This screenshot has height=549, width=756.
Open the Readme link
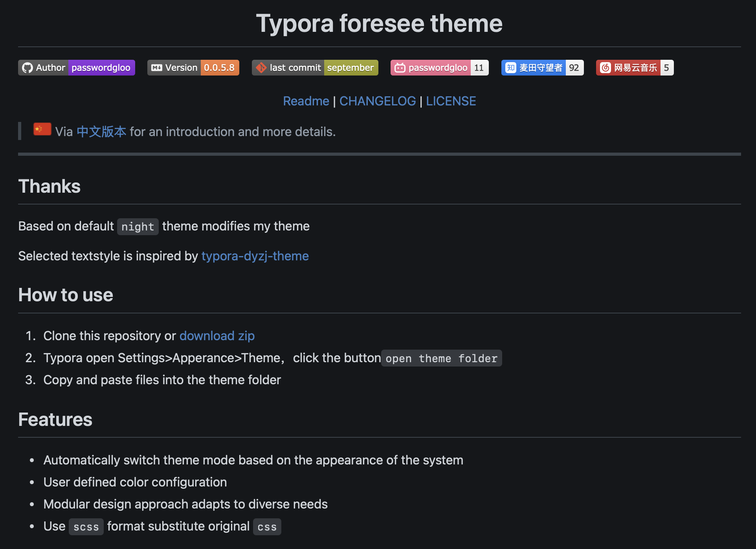pyautogui.click(x=306, y=101)
